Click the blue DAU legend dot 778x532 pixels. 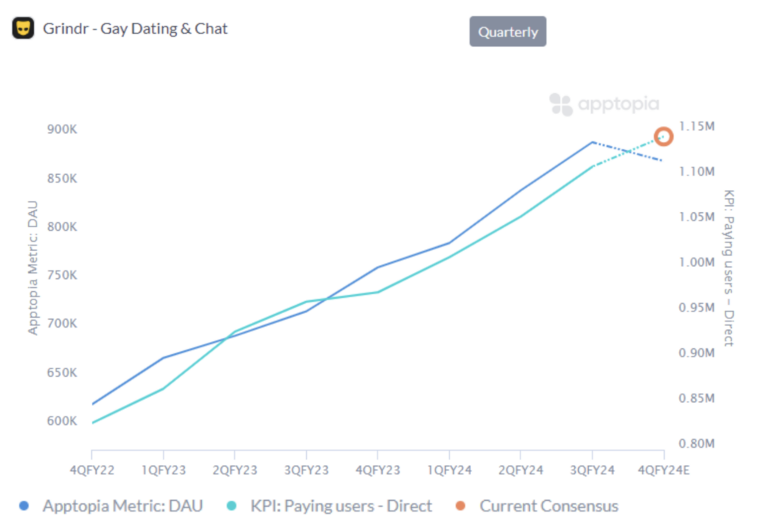pyautogui.click(x=24, y=506)
